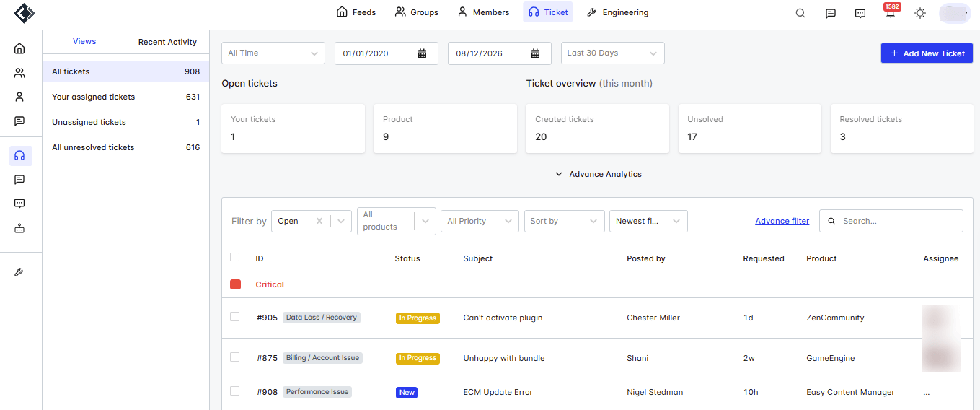The image size is (980, 410).
Task: Click the app logo in top-left corner
Action: (24, 13)
